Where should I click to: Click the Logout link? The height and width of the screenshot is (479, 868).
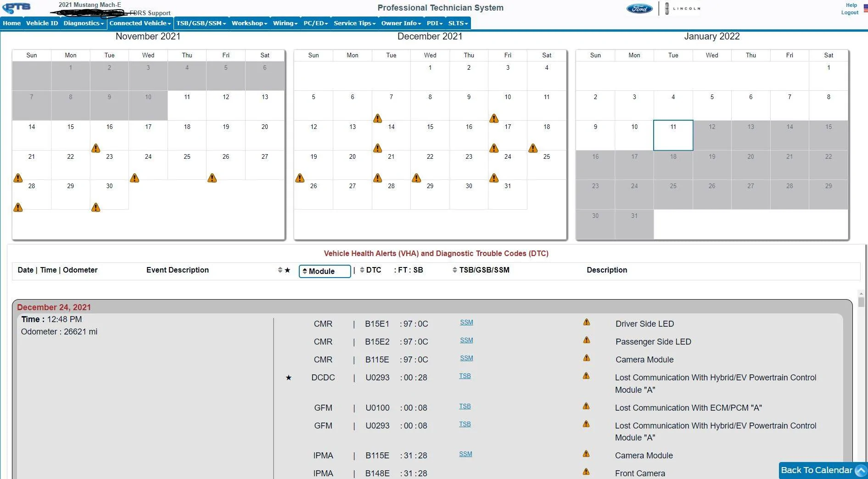coord(850,12)
